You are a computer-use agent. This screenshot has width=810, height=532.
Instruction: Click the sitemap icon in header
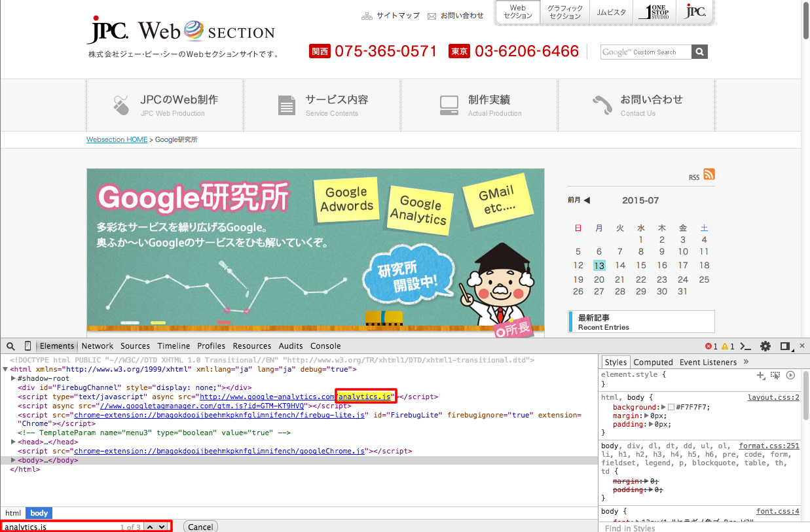coord(367,16)
